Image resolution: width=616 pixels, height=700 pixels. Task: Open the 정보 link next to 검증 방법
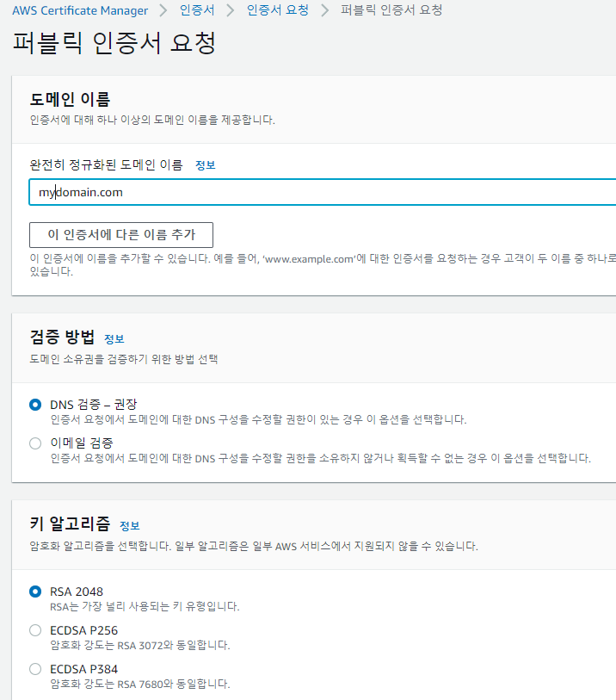click(x=114, y=339)
